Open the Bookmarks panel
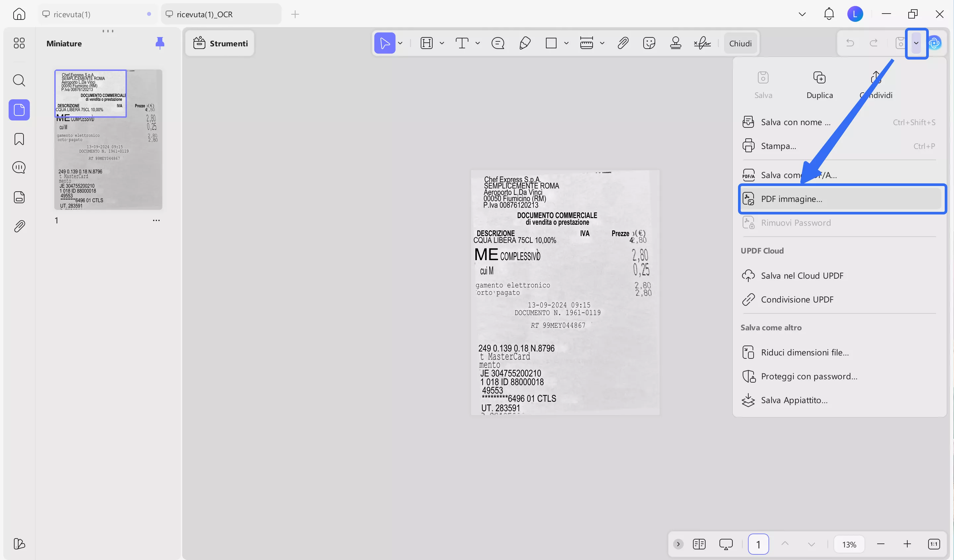Viewport: 954px width, 560px height. point(19,139)
